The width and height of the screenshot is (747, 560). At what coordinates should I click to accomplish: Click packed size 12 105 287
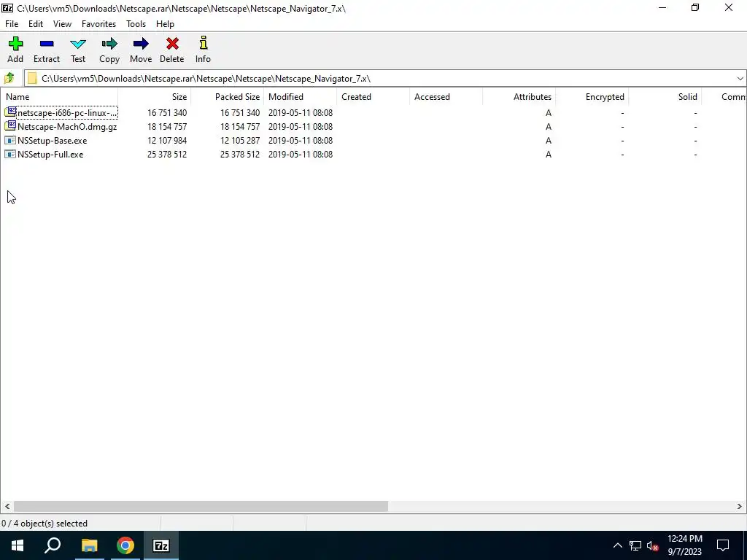click(239, 141)
